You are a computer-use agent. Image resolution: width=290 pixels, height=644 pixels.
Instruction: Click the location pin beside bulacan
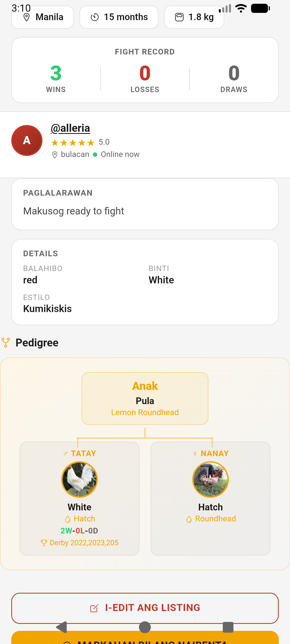pyautogui.click(x=55, y=154)
